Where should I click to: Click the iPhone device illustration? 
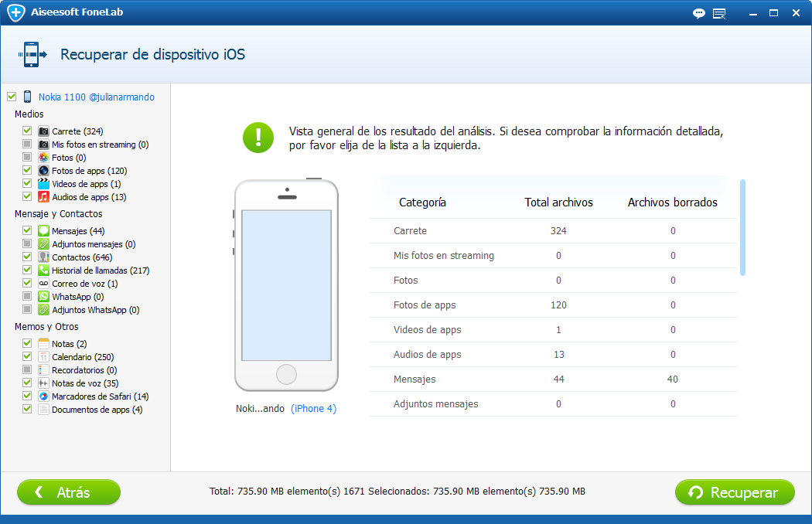[286, 284]
